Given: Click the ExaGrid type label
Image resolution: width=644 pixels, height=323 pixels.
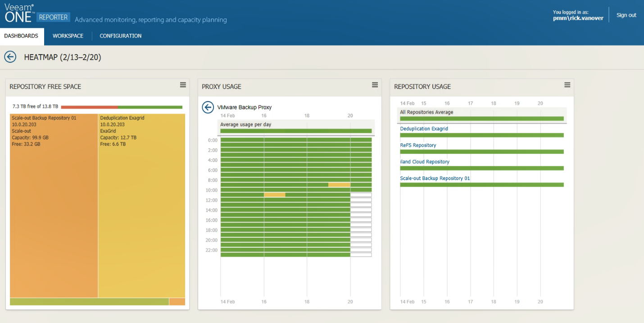Looking at the screenshot, I should point(108,131).
